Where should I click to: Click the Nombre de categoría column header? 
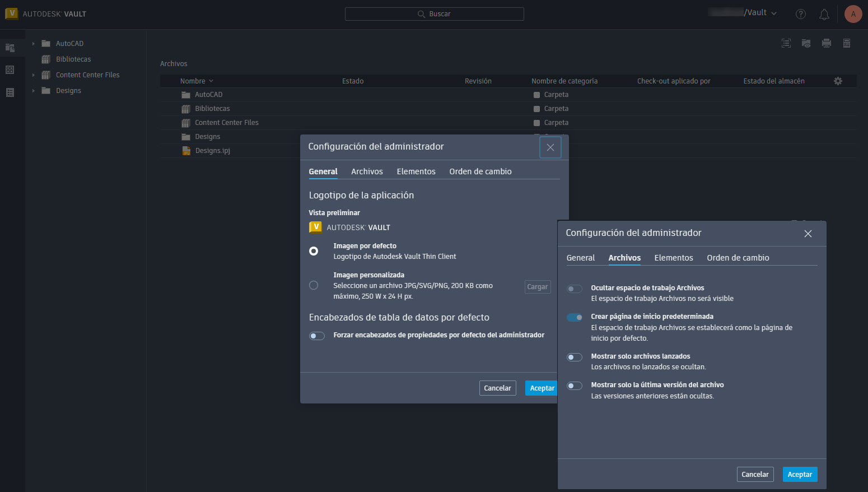pos(564,81)
